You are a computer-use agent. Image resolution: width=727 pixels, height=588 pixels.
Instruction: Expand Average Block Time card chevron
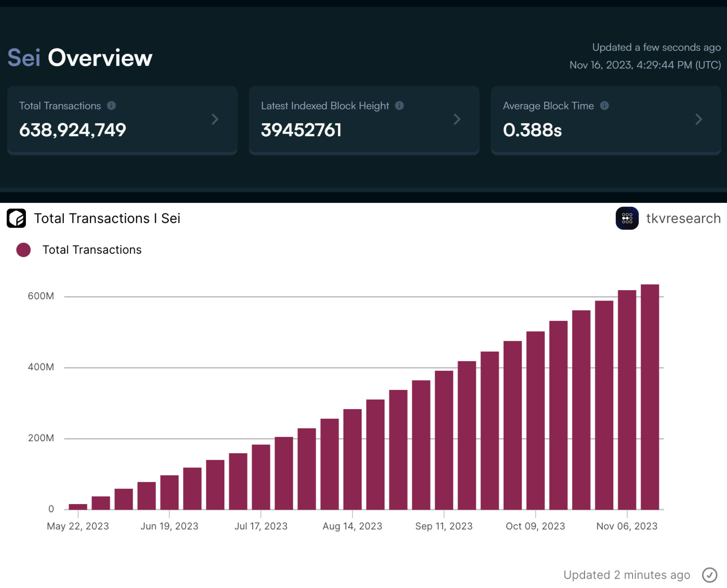(699, 119)
